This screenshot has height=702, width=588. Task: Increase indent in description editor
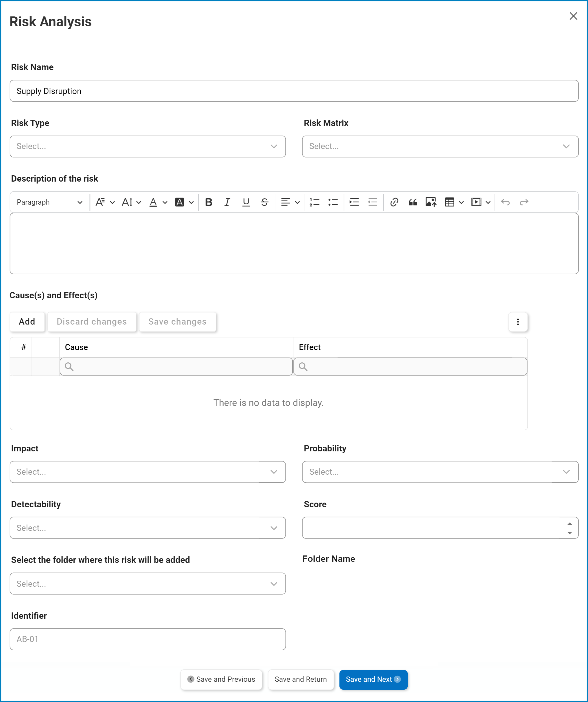click(354, 202)
